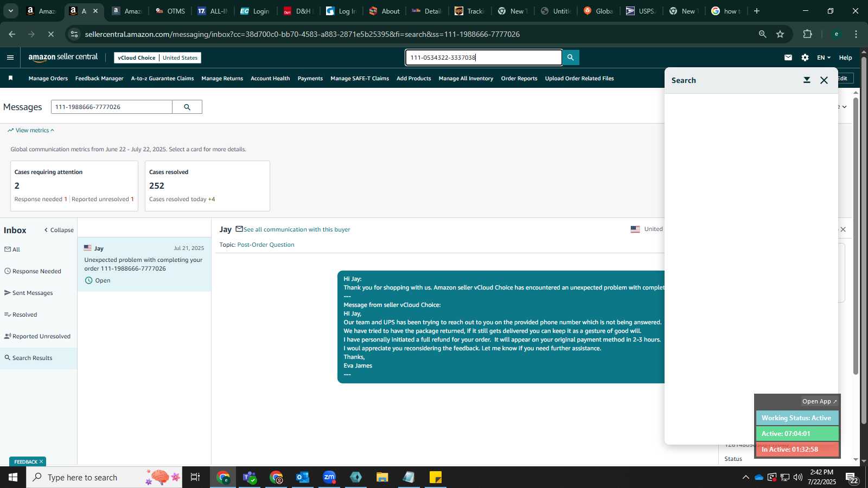Open the tab search dropdown arrow
Screen dimensions: 868x488
pos(10,11)
